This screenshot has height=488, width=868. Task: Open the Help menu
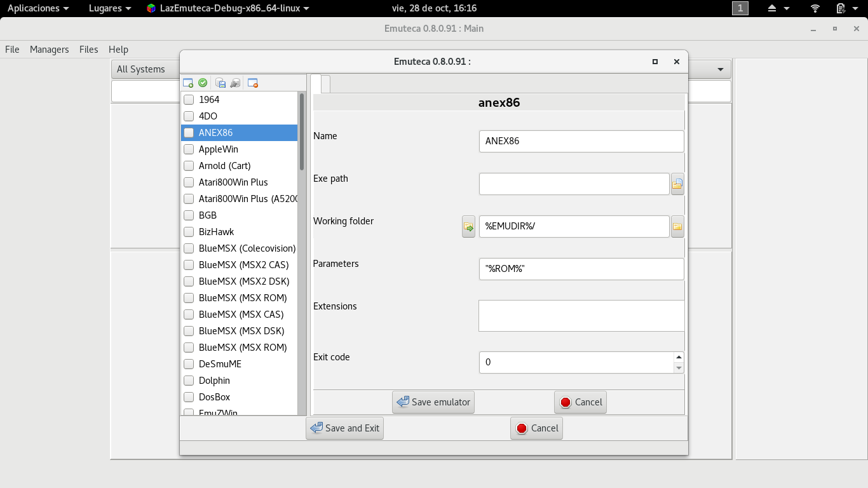[x=118, y=50]
